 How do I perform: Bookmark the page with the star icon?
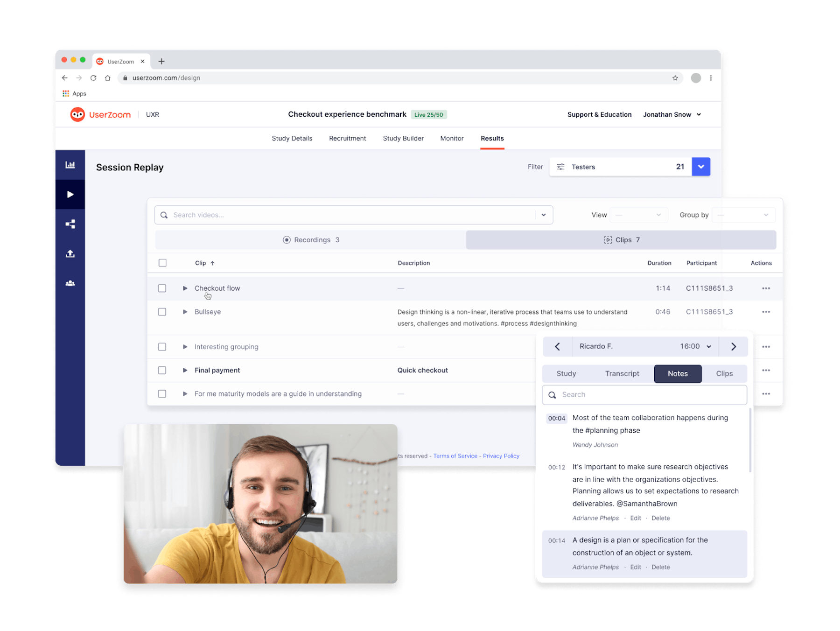pos(675,78)
